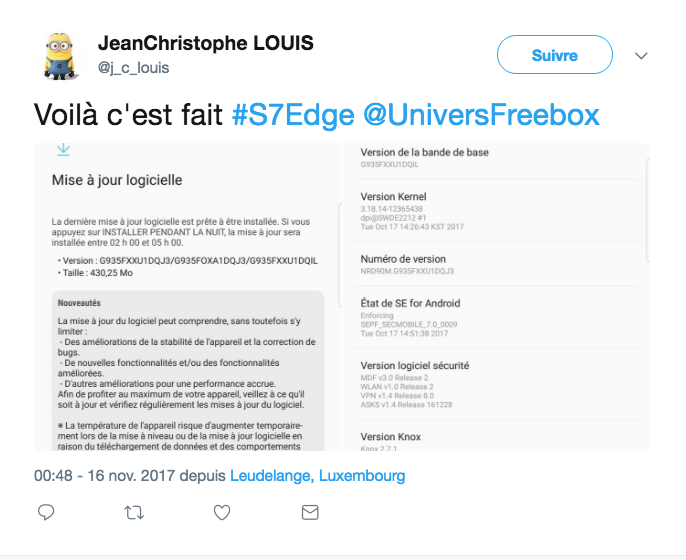Click the reply speech bubble icon
Viewport: 686px width, 560px height.
coord(46,512)
